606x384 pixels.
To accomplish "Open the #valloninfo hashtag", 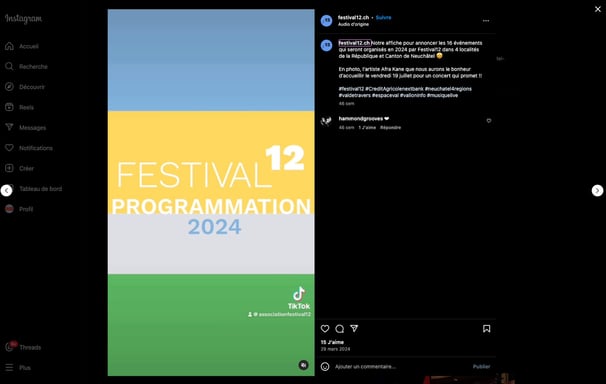I will pos(413,95).
